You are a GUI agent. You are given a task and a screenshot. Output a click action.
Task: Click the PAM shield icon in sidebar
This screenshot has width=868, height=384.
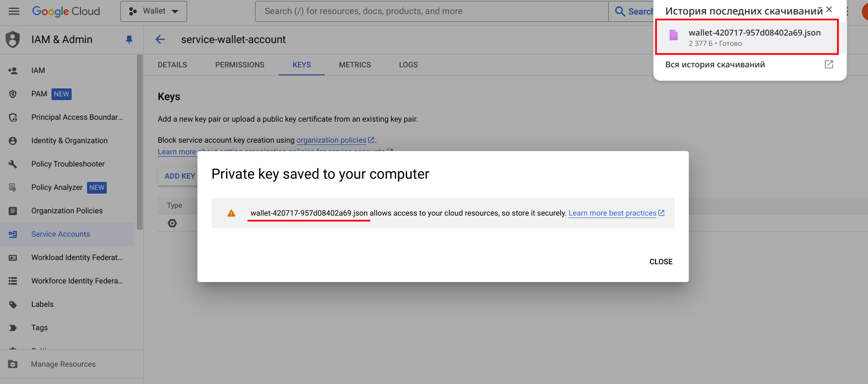[x=13, y=94]
